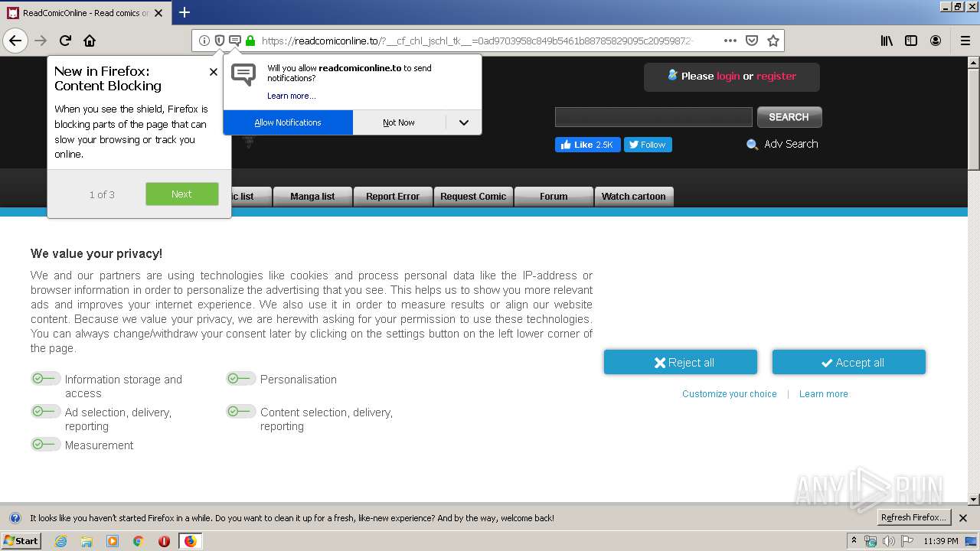Open the Library icon in toolbar
Viewport: 980px width, 551px height.
(887, 41)
